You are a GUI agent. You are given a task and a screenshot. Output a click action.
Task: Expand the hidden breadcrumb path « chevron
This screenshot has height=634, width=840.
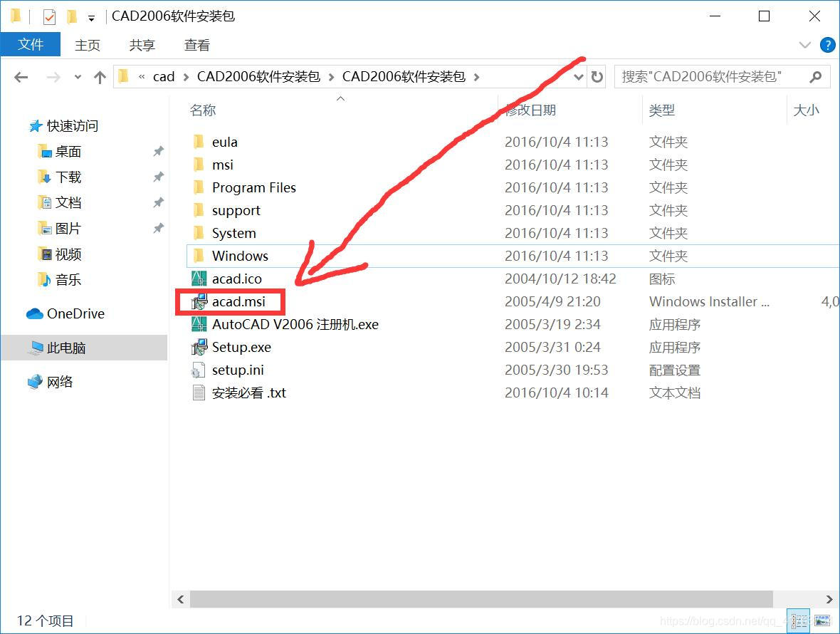point(142,77)
